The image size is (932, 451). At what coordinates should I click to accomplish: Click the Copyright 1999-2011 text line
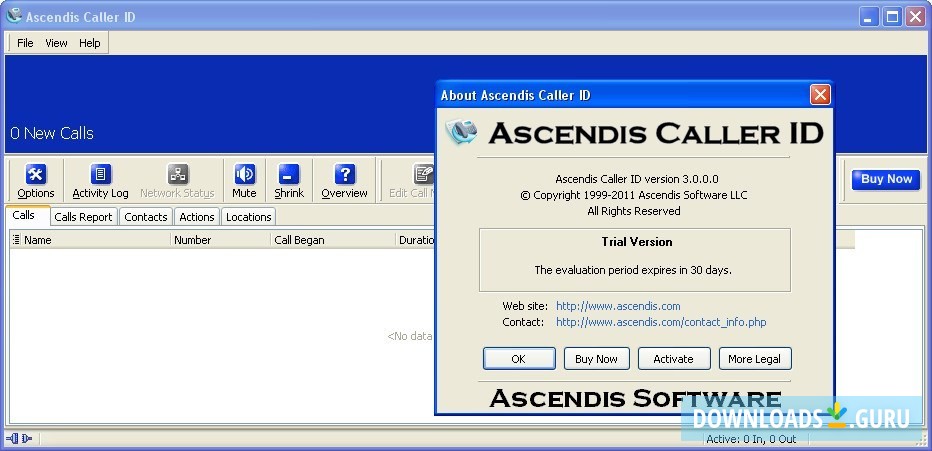tap(634, 195)
